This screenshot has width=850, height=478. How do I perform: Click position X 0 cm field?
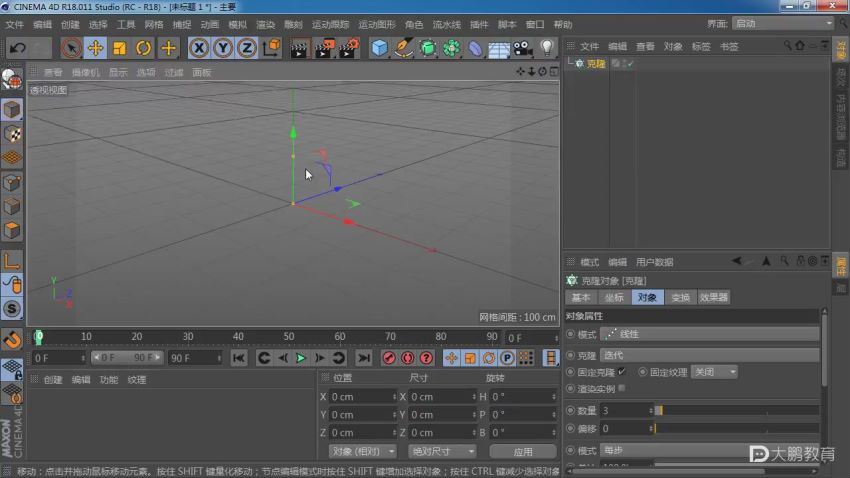(x=363, y=396)
